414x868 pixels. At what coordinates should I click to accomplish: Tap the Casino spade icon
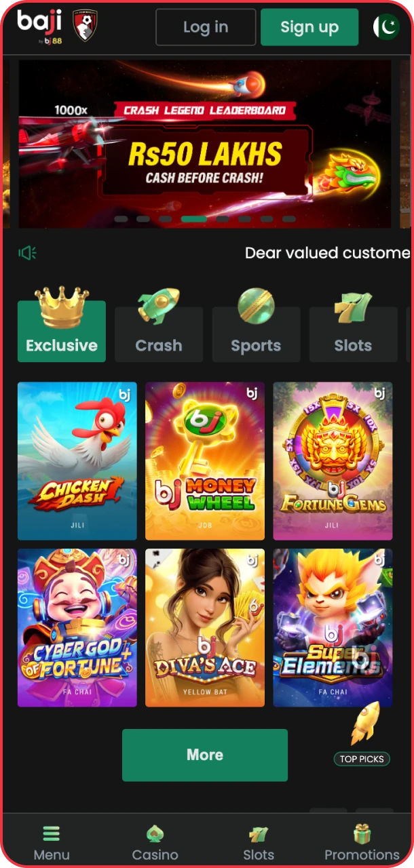click(155, 833)
